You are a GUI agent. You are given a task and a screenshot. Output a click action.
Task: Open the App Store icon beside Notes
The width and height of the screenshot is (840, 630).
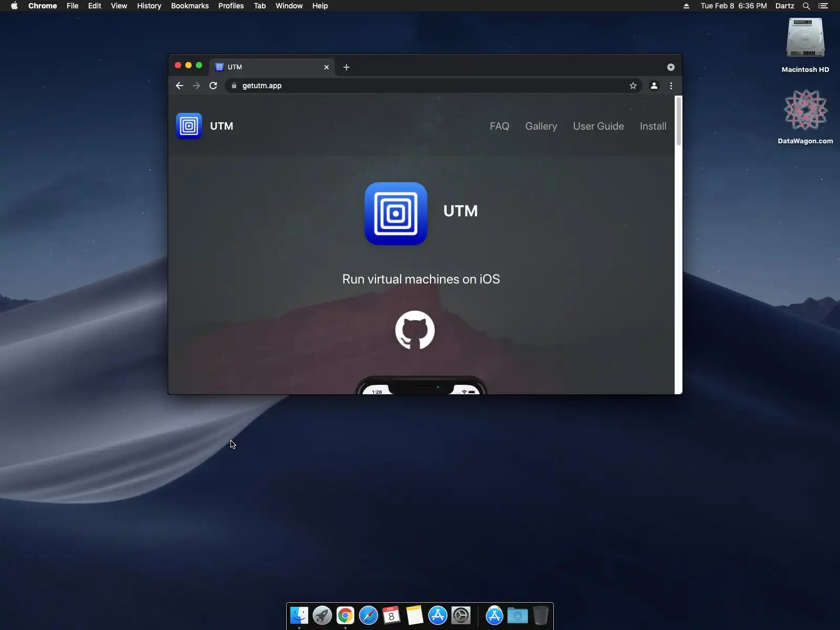coord(438,615)
